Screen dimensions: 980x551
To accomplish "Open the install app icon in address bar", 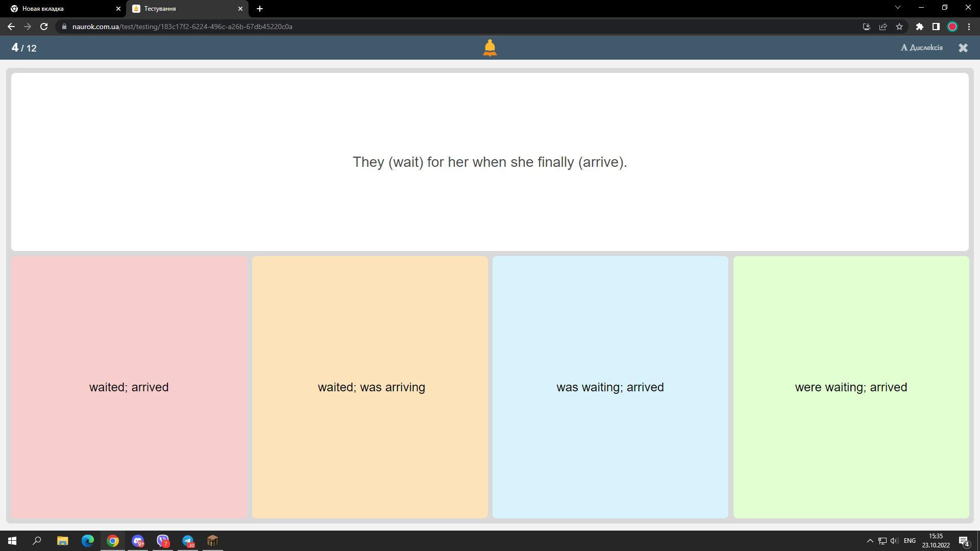I will 867,27.
